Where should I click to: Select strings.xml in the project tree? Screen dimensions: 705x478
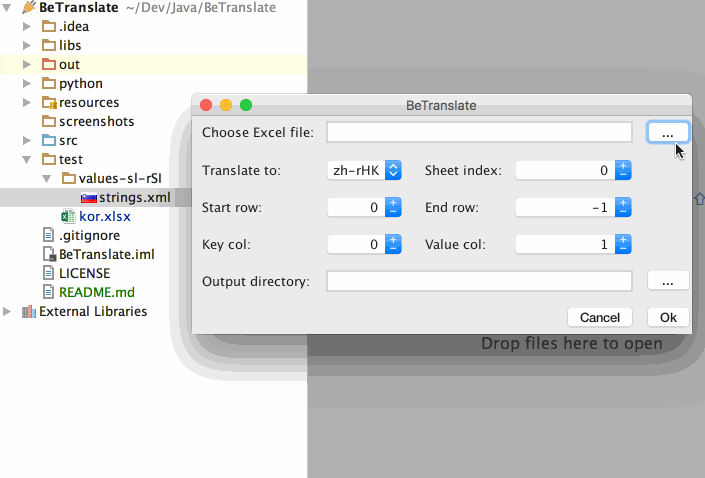point(134,197)
